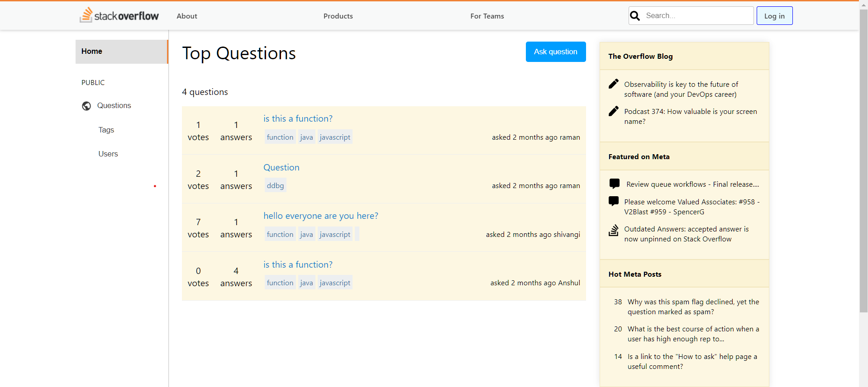The image size is (868, 387).
Task: Open the question titled 'Question'
Action: [281, 167]
